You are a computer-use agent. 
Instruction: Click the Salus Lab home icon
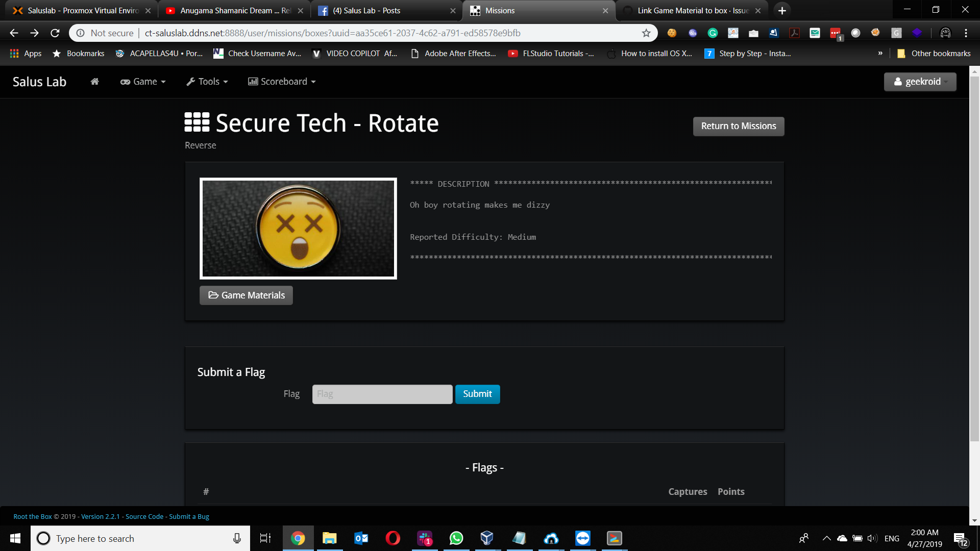(x=94, y=82)
